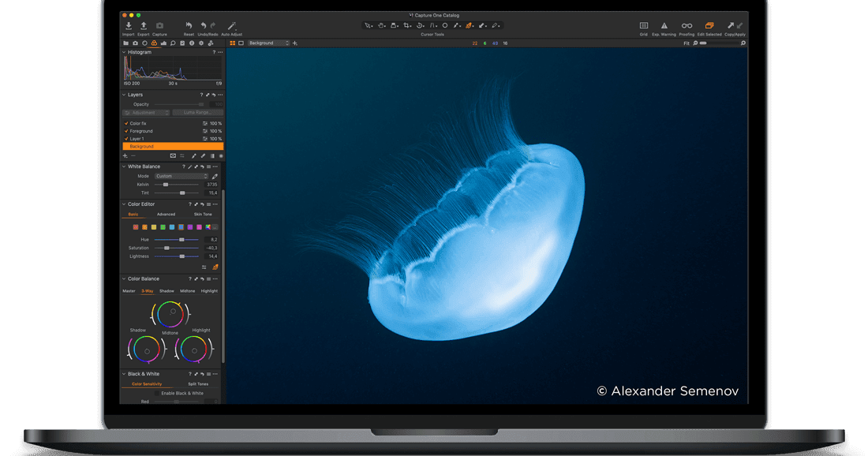Open the Details magnifier tool tab
The height and width of the screenshot is (456, 868).
173,43
